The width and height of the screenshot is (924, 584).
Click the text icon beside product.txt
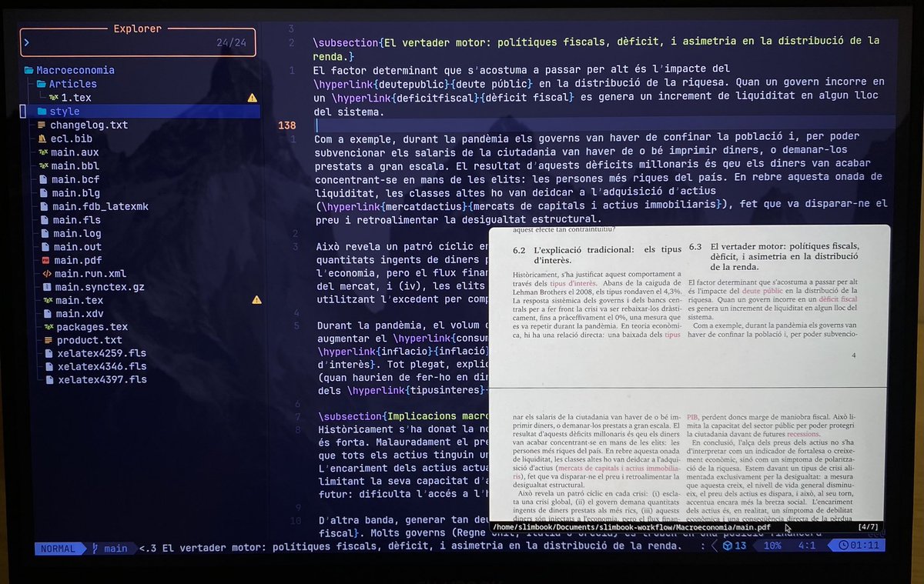click(48, 340)
